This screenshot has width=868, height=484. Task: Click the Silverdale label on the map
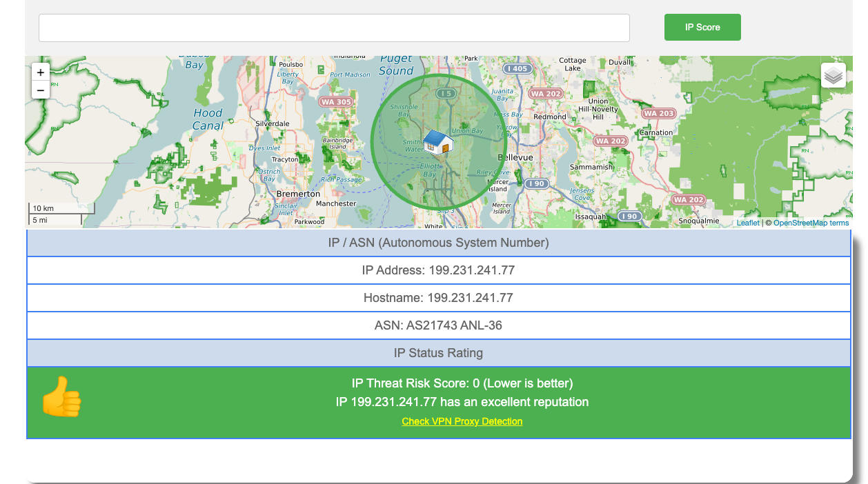pos(273,124)
